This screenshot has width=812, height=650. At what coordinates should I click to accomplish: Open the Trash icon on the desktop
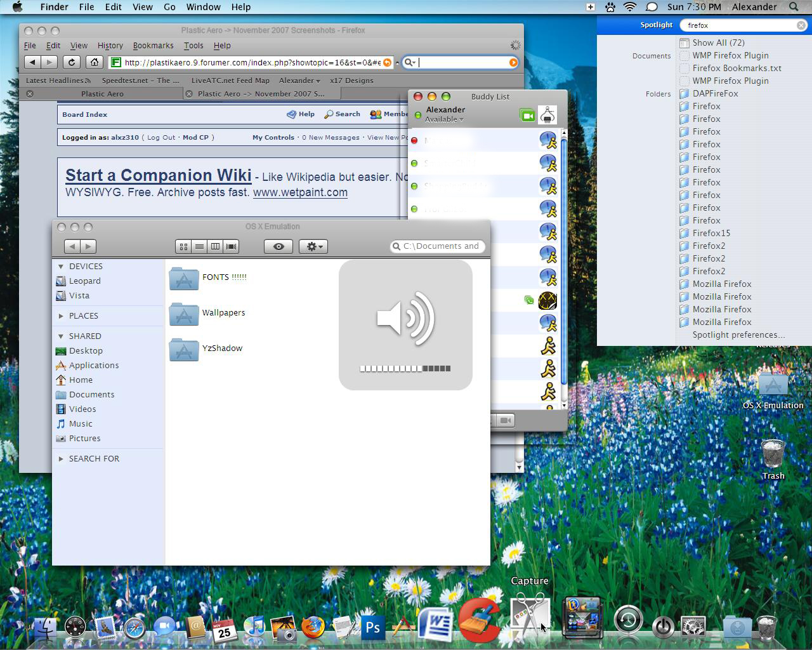[x=773, y=454]
